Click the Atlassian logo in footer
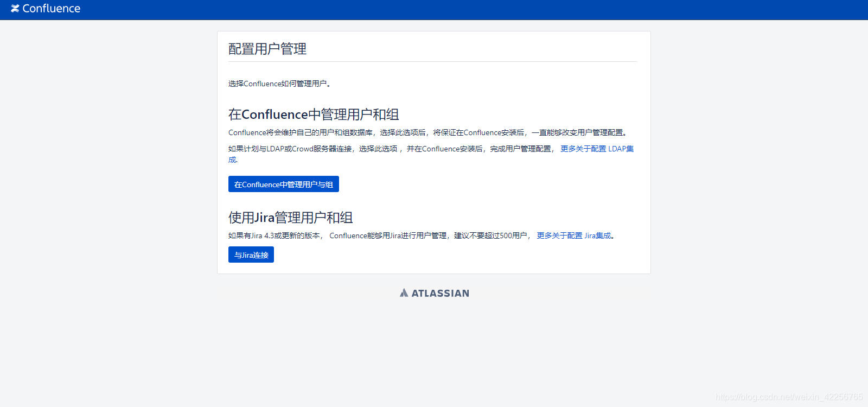Viewport: 868px width, 407px height. (434, 293)
